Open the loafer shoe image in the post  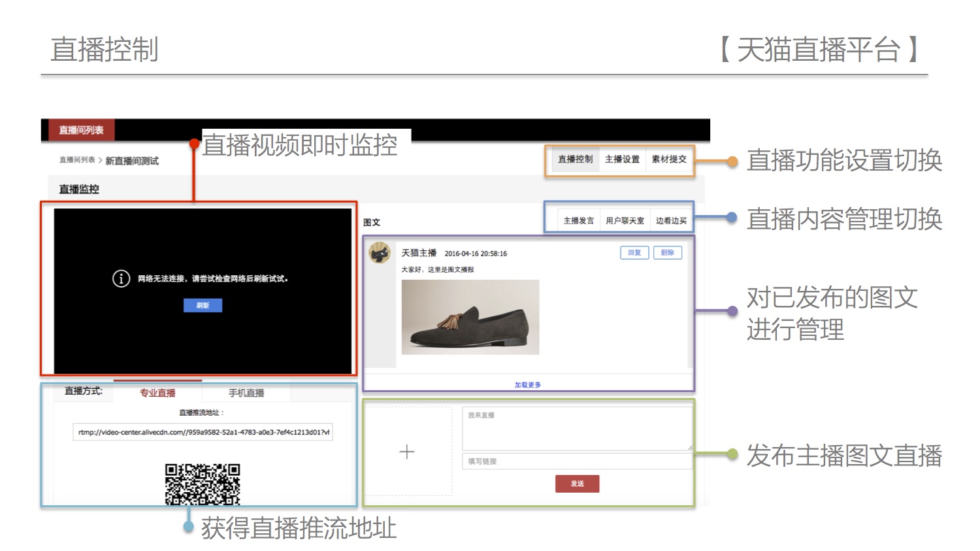(x=470, y=317)
